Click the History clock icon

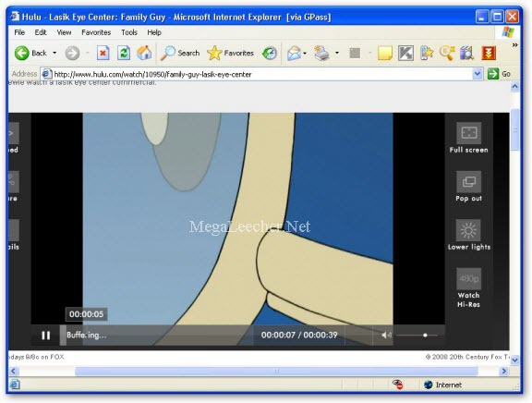[x=270, y=53]
